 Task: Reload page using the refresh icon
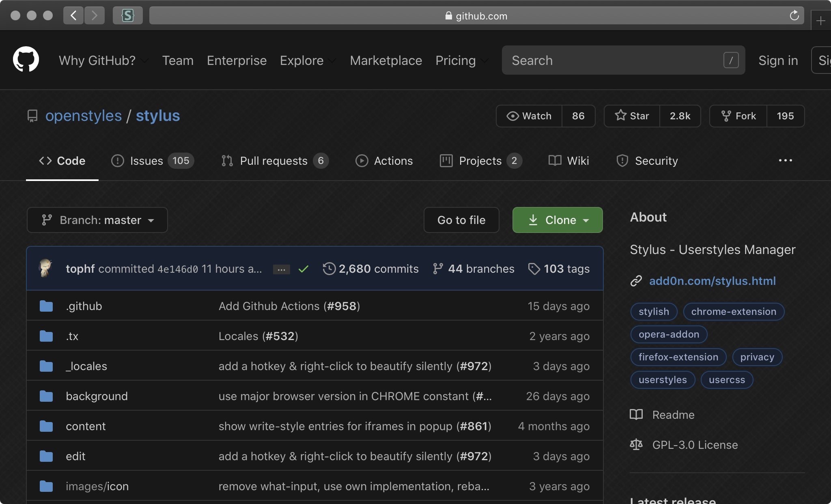[794, 15]
